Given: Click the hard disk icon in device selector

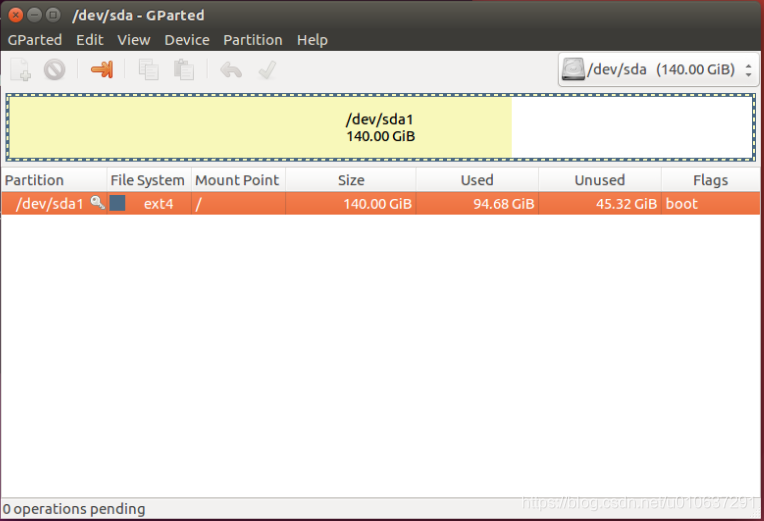Looking at the screenshot, I should click(573, 69).
